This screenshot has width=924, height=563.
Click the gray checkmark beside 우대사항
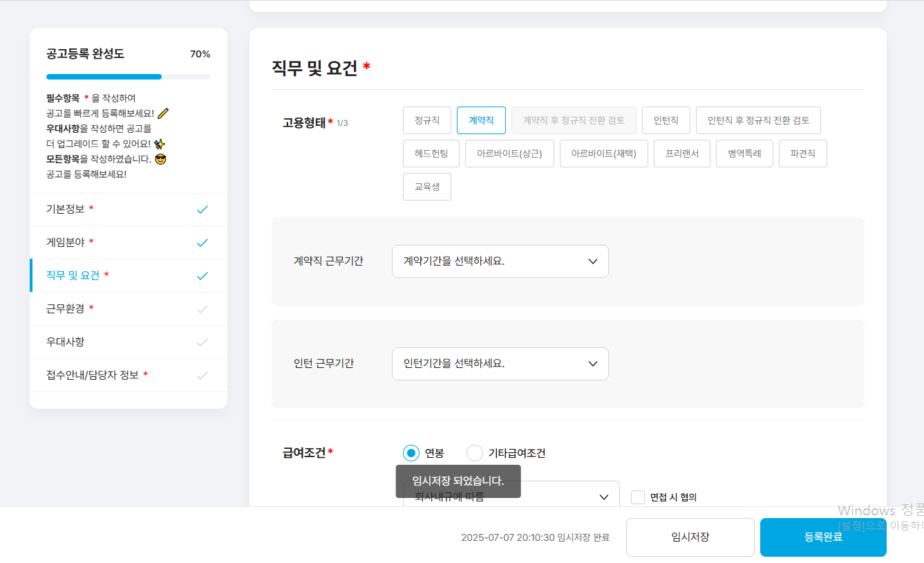tap(202, 342)
